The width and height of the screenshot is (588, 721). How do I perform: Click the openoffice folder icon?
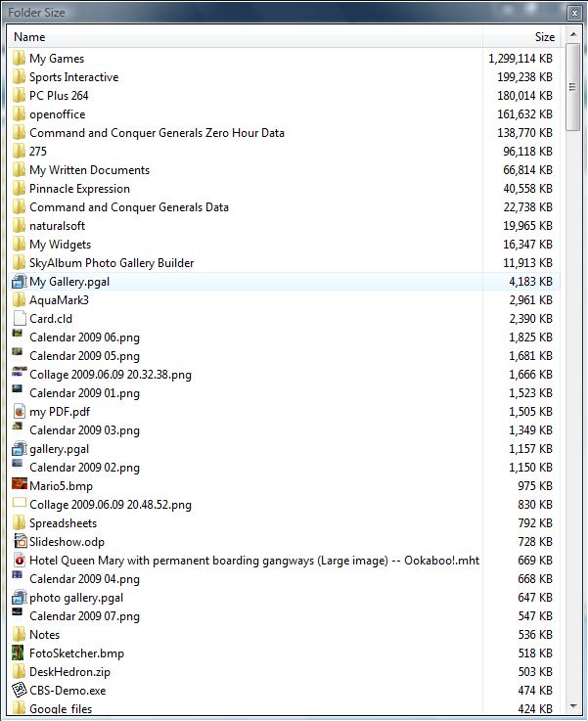tap(19, 114)
